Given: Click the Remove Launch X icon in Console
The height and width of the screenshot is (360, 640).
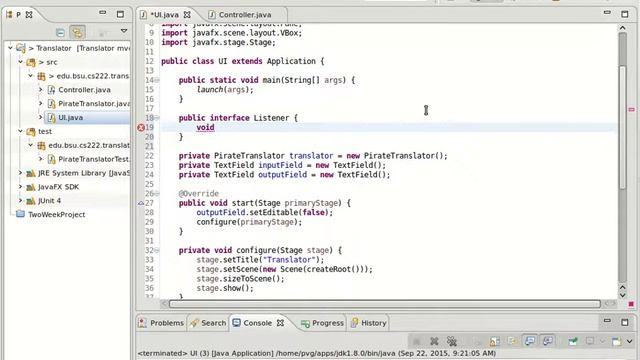Looking at the screenshot, I should pos(434,341).
